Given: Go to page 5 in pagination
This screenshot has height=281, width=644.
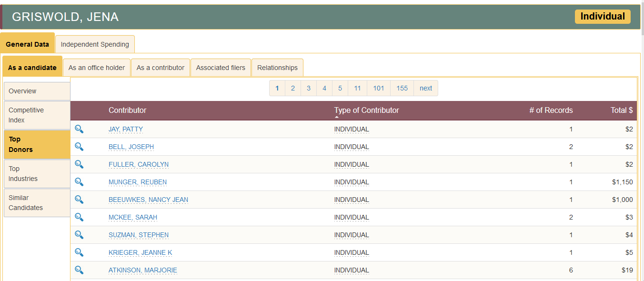Looking at the screenshot, I should click(x=340, y=88).
